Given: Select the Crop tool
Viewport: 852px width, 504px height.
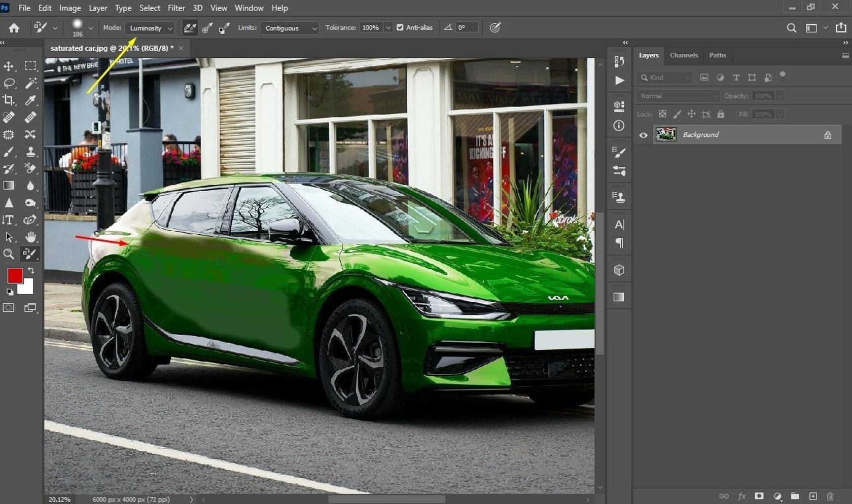Looking at the screenshot, I should [8, 100].
